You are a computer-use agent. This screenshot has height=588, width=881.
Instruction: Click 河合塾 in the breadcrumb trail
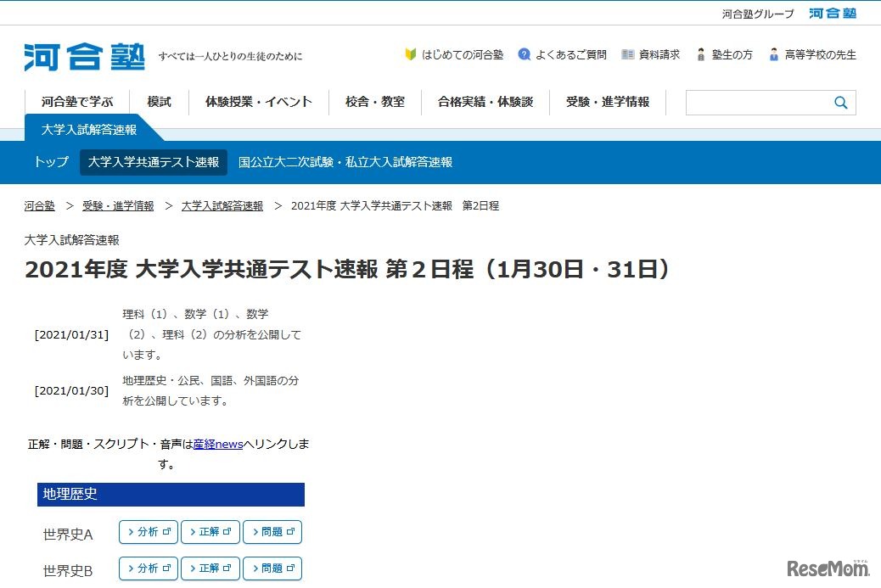(39, 205)
